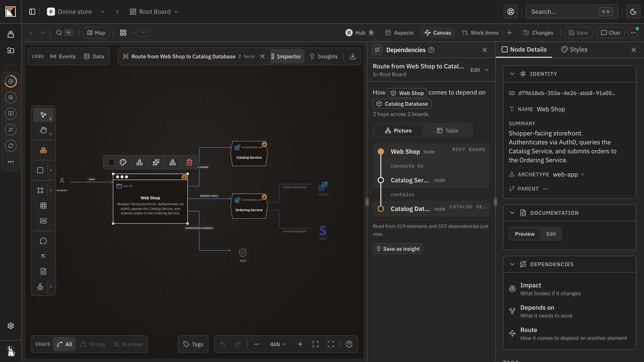The width and height of the screenshot is (644, 362).
Task: Toggle the left sidebar panel icon
Action: click(x=32, y=12)
